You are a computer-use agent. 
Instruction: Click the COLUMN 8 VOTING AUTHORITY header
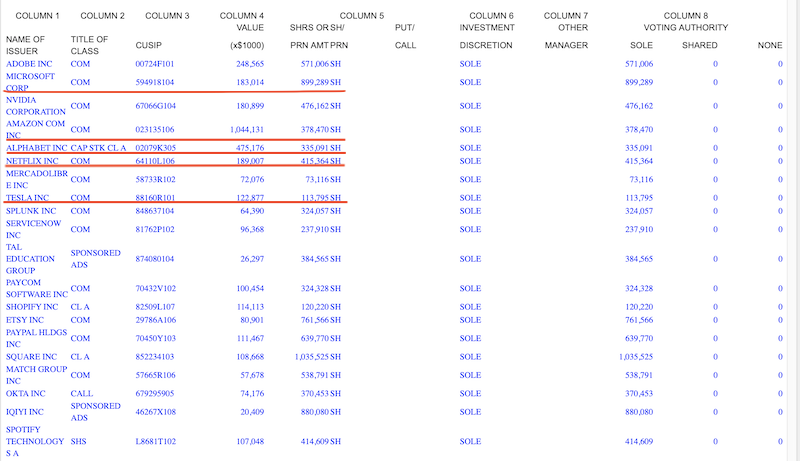686,21
